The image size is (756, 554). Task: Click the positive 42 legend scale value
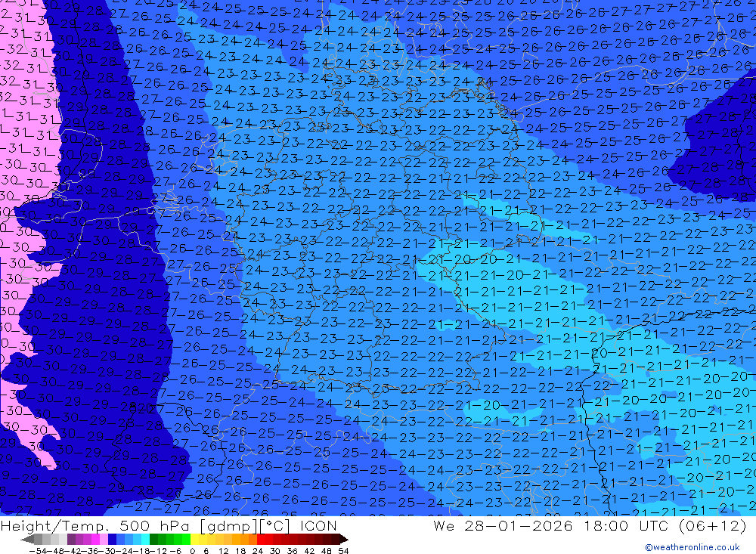click(x=309, y=551)
